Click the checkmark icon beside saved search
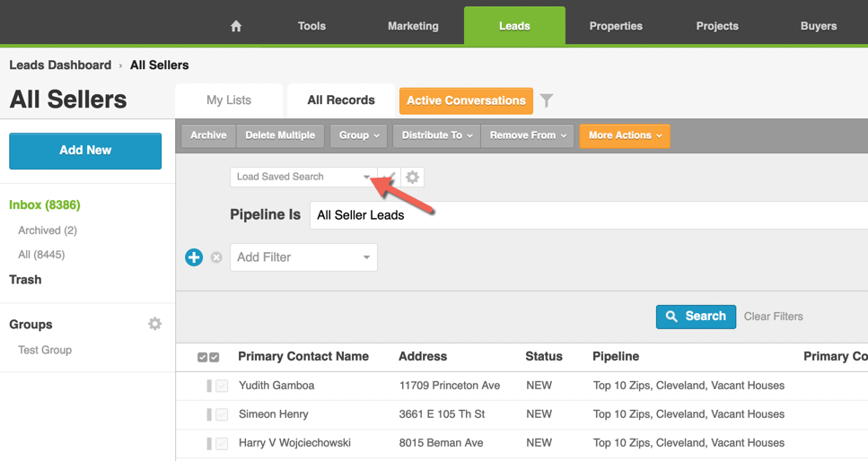This screenshot has height=461, width=868. click(389, 178)
